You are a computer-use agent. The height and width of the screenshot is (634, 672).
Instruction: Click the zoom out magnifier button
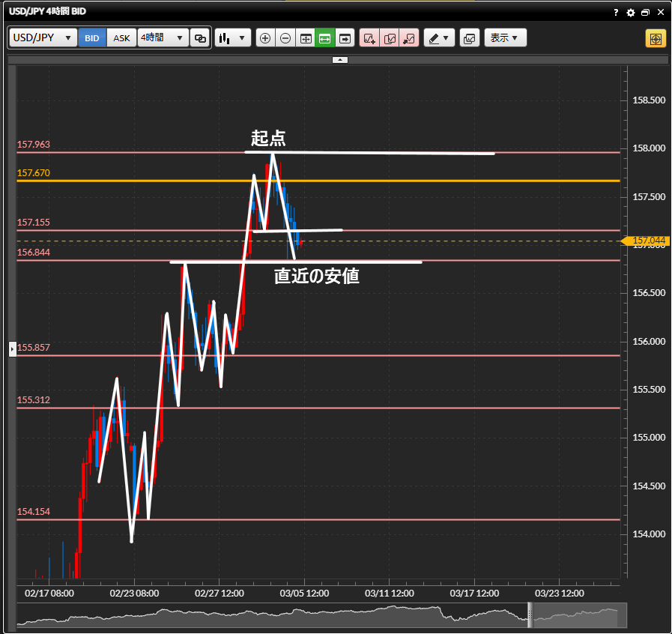285,38
